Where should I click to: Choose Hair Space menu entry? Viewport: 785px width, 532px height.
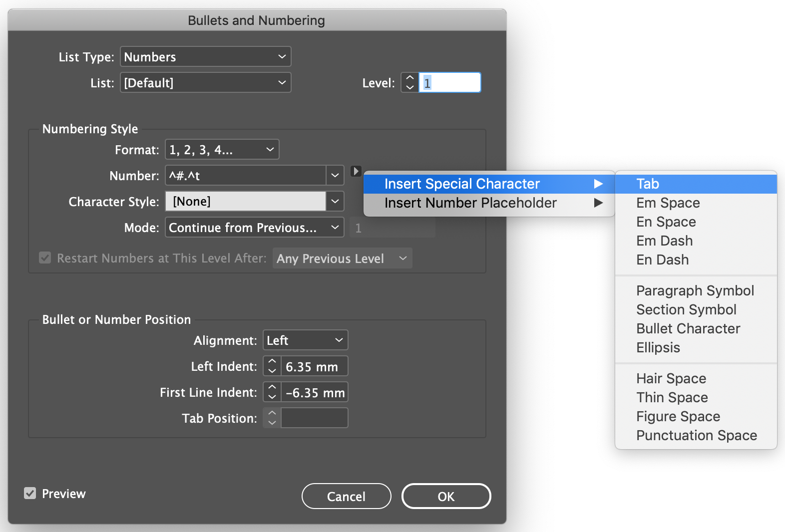[x=671, y=379]
